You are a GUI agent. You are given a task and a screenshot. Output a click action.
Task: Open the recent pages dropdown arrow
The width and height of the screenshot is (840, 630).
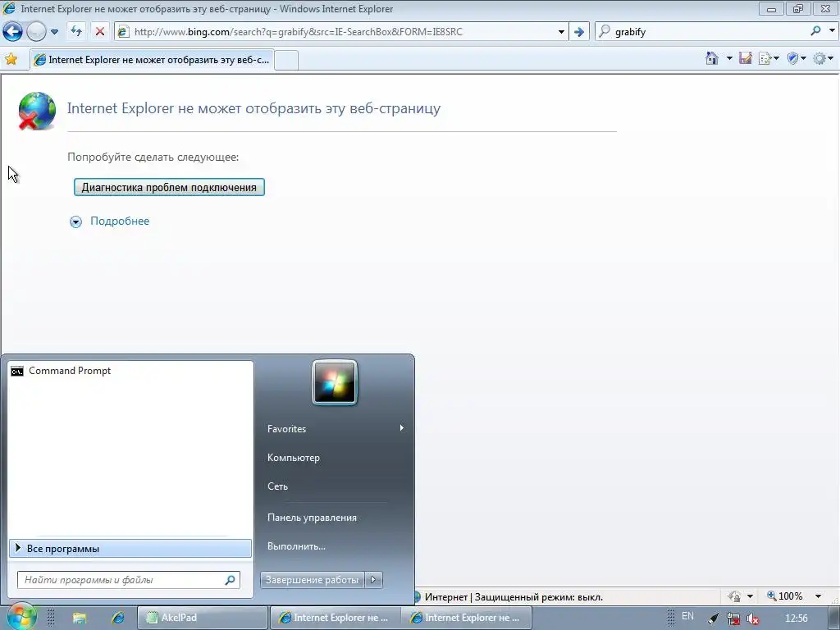coord(54,32)
